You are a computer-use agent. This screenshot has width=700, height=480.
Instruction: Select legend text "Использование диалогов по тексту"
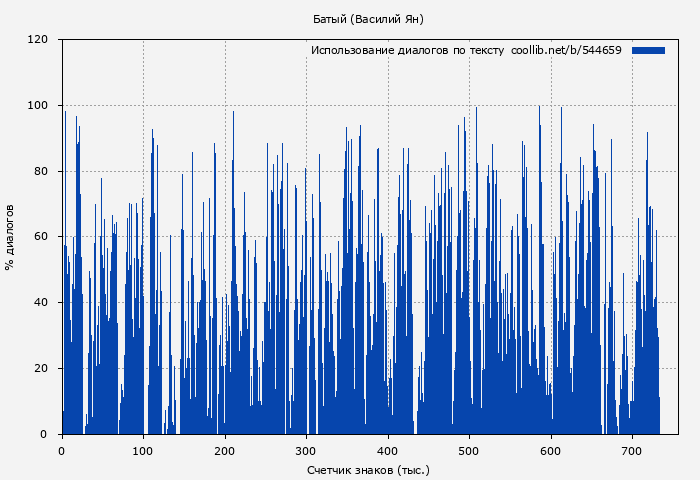(407, 50)
